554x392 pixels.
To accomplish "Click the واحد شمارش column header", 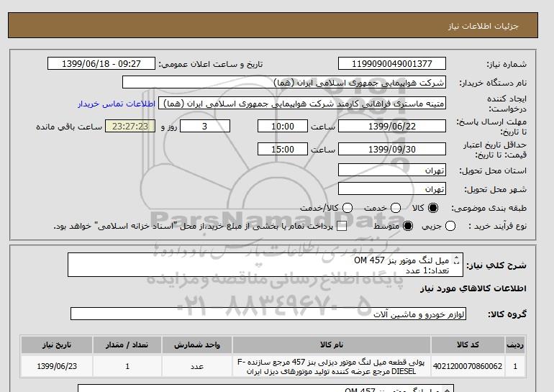I will point(197,345).
